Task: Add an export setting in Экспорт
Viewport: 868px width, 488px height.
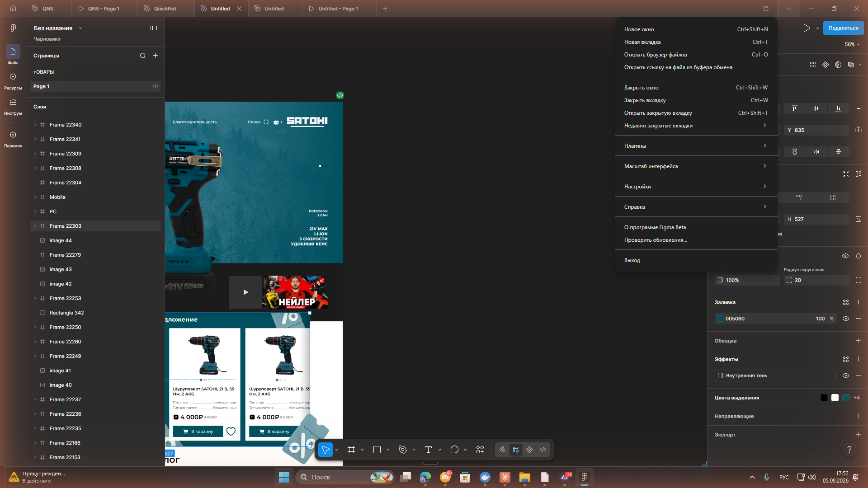Action: (858, 435)
